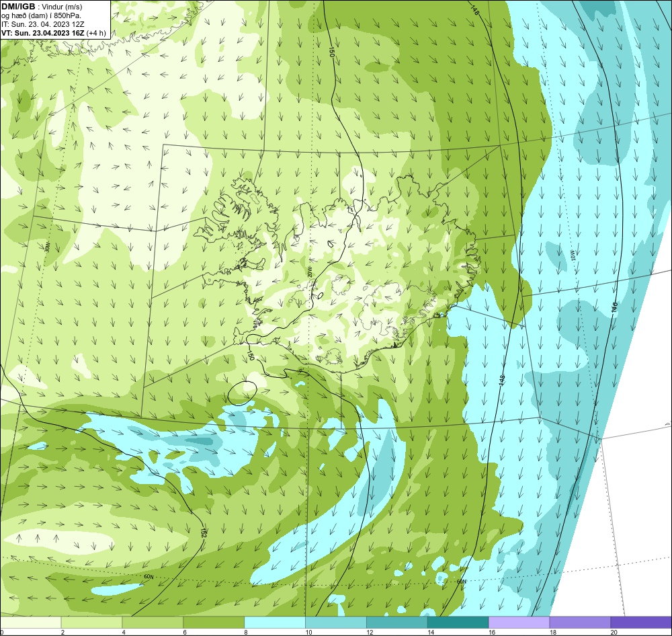672x636 pixels.
Task: Click the 'og hæð (dam) í 850hPa.' line
Action: [41, 15]
